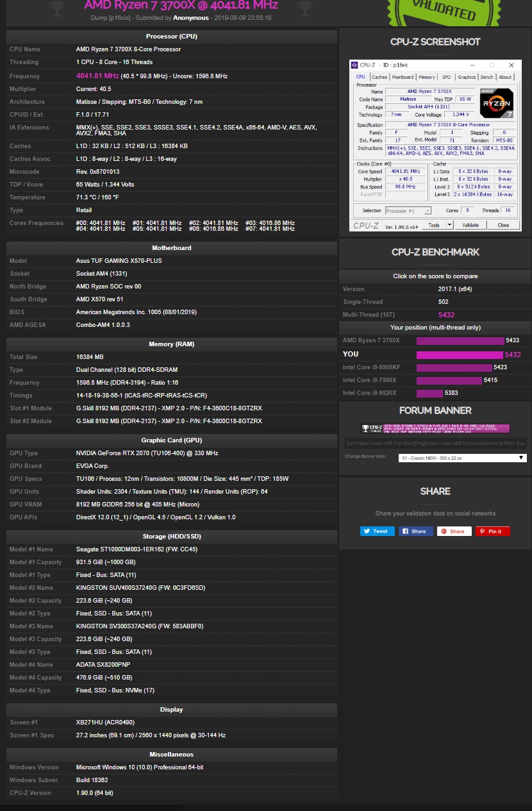Screen dimensions: 532x811
Task: Switch to the Memory tab in CPU-Z
Action: [x=427, y=77]
